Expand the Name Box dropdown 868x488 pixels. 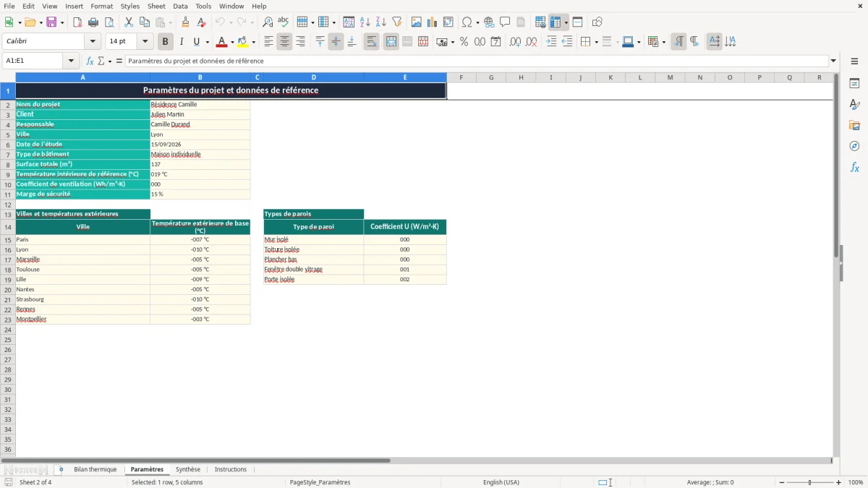coord(71,61)
